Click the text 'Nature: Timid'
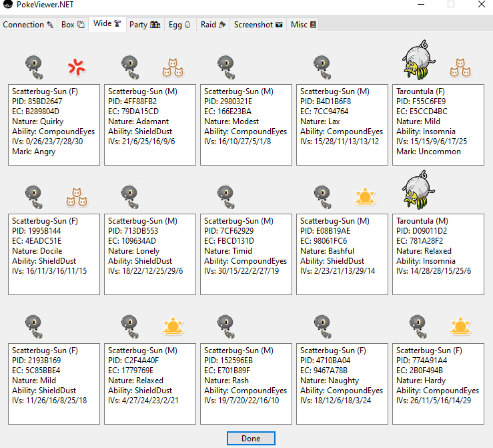 pos(228,251)
